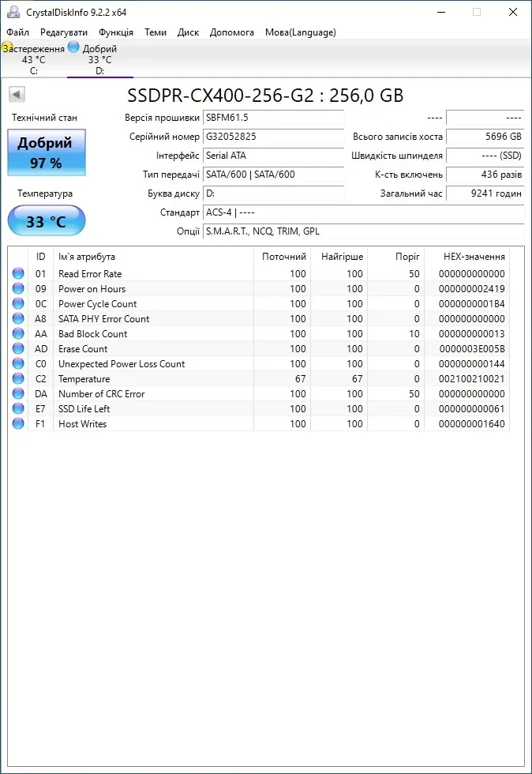Screen dimensions: 532x774
Task: Select the Read Error Rate attribute name
Action: (90, 273)
